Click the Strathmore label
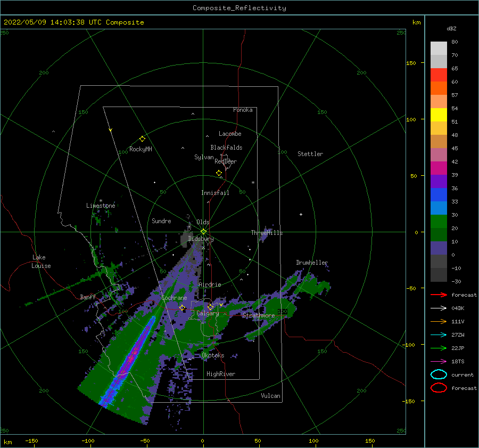Screen dimensions: 479x448 (259, 315)
